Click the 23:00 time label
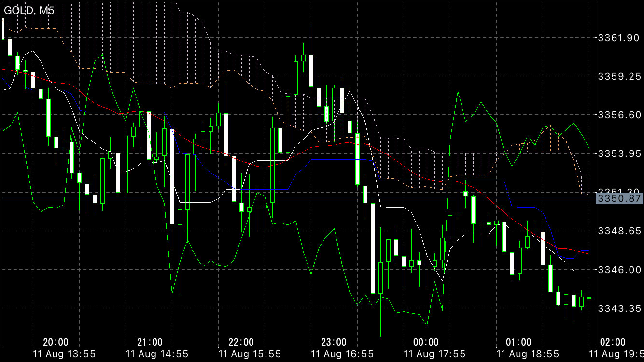 [334, 342]
